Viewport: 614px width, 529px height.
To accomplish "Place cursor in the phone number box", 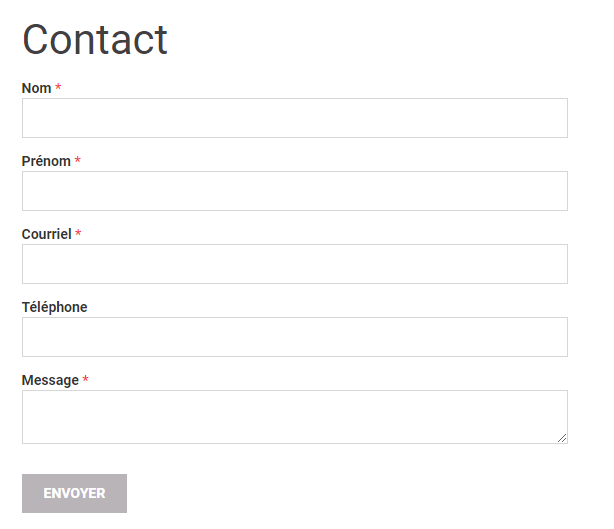I will coord(294,337).
